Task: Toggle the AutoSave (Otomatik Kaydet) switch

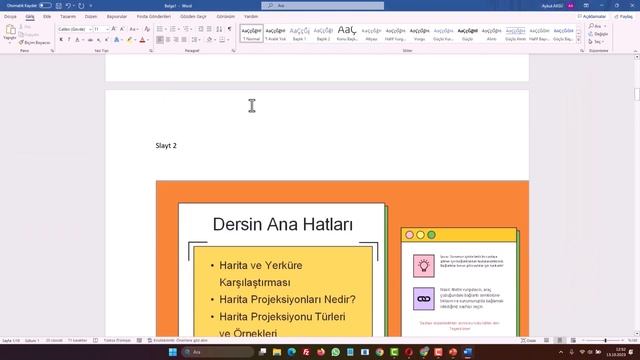Action: (45, 6)
